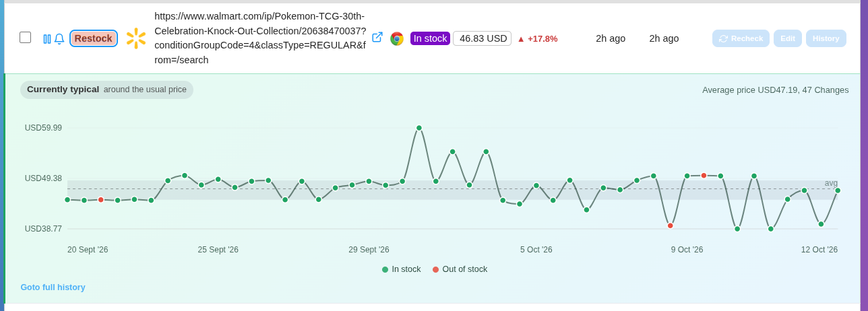Pause monitoring with the pause icon
The width and height of the screenshot is (868, 311).
(46, 39)
